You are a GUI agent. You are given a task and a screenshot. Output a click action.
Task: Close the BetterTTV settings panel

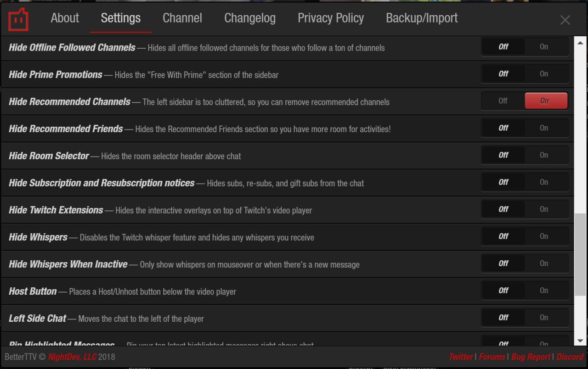click(x=565, y=20)
